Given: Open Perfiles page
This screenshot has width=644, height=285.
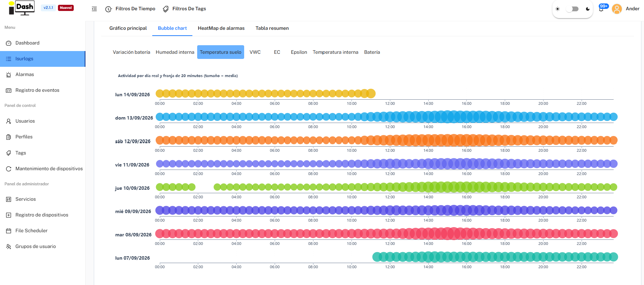Looking at the screenshot, I should pyautogui.click(x=43, y=137).
